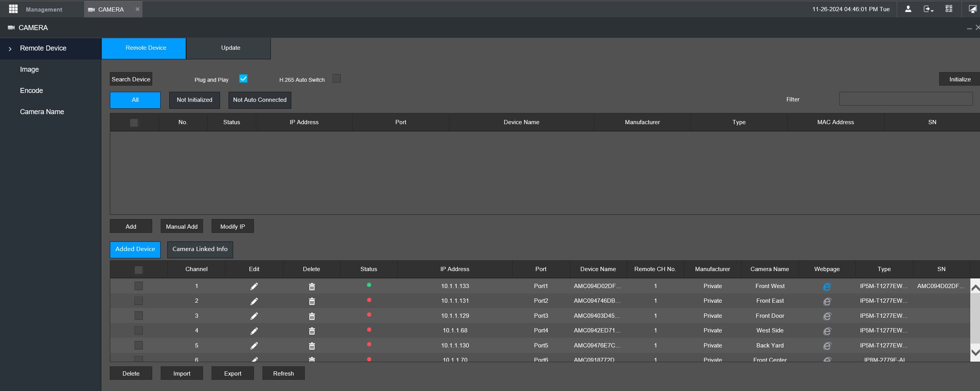Image resolution: width=980 pixels, height=391 pixels.
Task: Delete channel 2 Front East trash icon
Action: pos(312,301)
